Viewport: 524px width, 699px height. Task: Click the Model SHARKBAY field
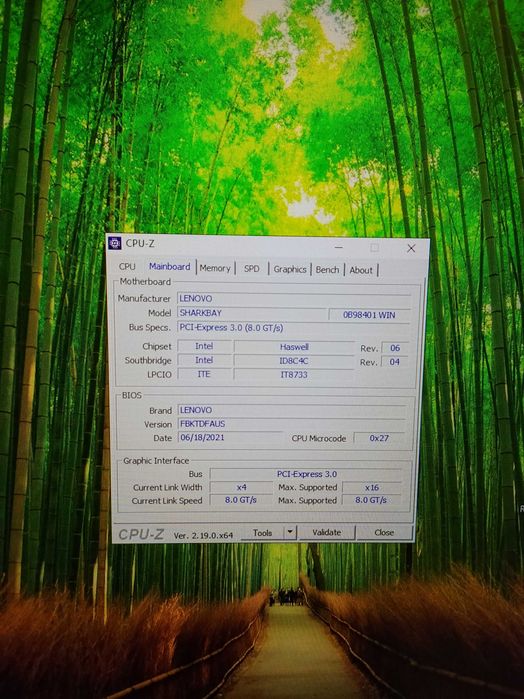click(252, 313)
